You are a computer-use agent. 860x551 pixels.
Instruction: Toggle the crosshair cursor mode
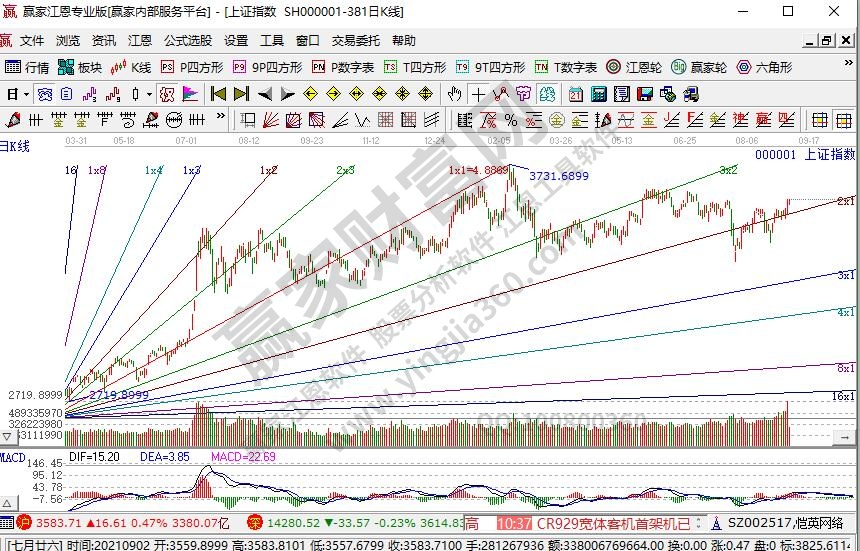coord(478,94)
